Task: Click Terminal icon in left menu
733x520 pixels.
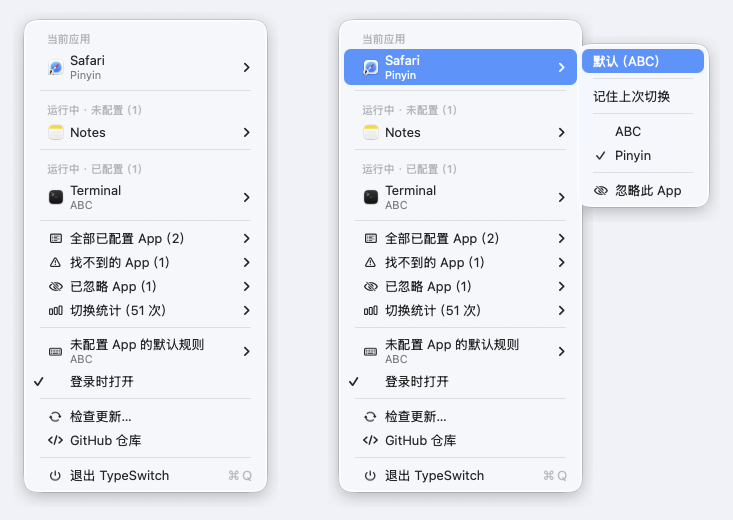Action: click(56, 197)
